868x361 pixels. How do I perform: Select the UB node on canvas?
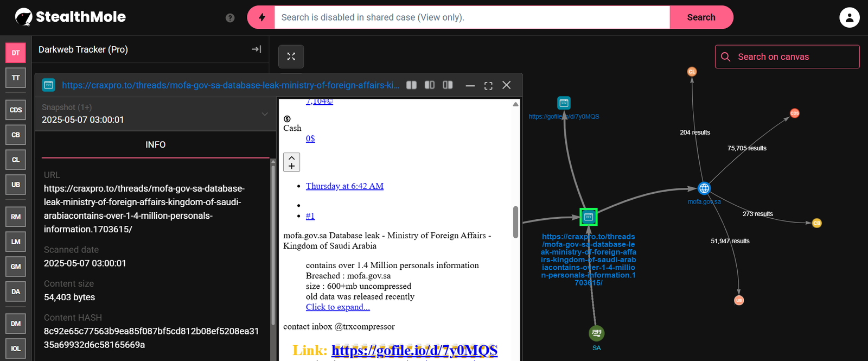(739, 300)
